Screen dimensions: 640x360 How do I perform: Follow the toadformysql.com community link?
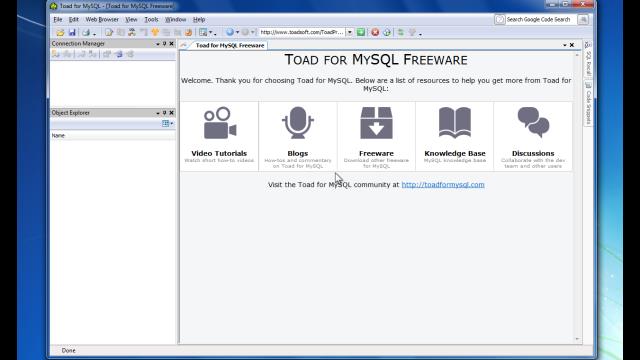pos(443,184)
